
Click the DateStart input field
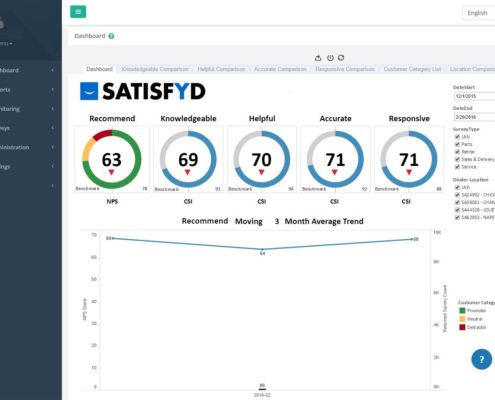[475, 96]
